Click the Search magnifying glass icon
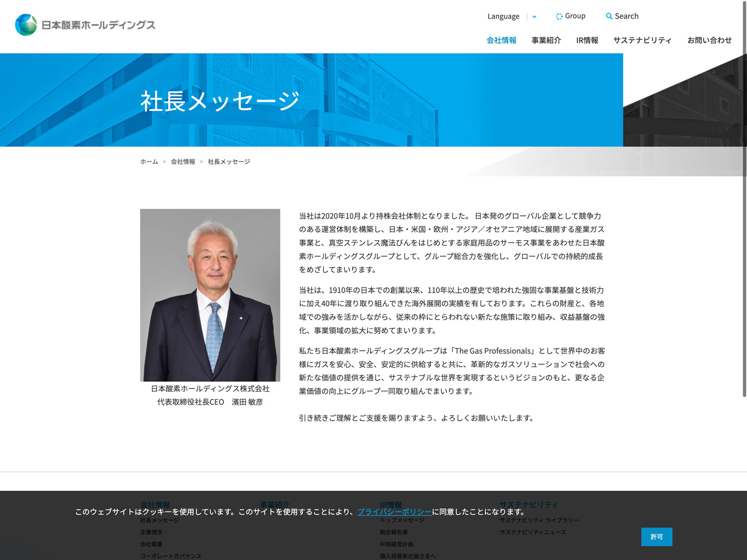 609,16
